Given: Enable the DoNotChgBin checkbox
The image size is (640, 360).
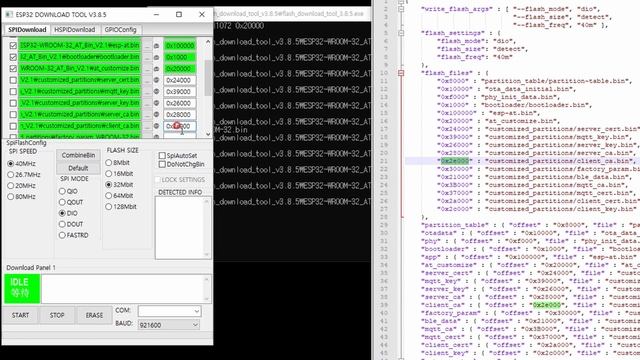Looking at the screenshot, I should pyautogui.click(x=162, y=164).
